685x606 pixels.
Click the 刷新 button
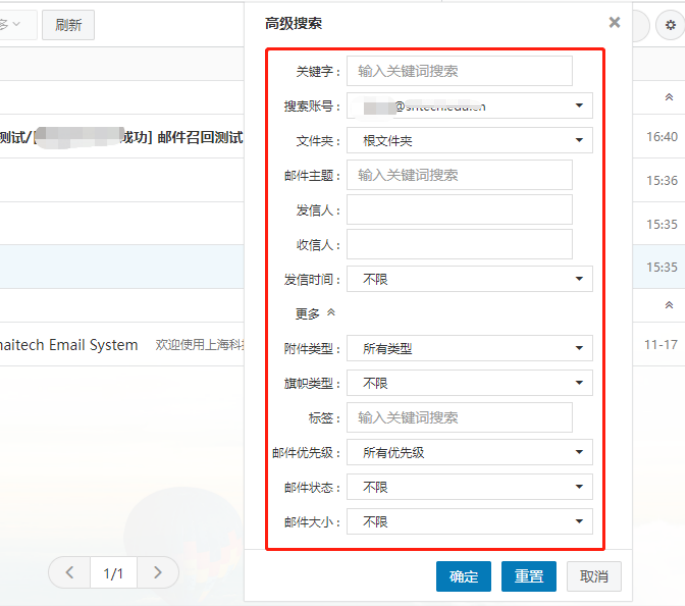coord(68,25)
